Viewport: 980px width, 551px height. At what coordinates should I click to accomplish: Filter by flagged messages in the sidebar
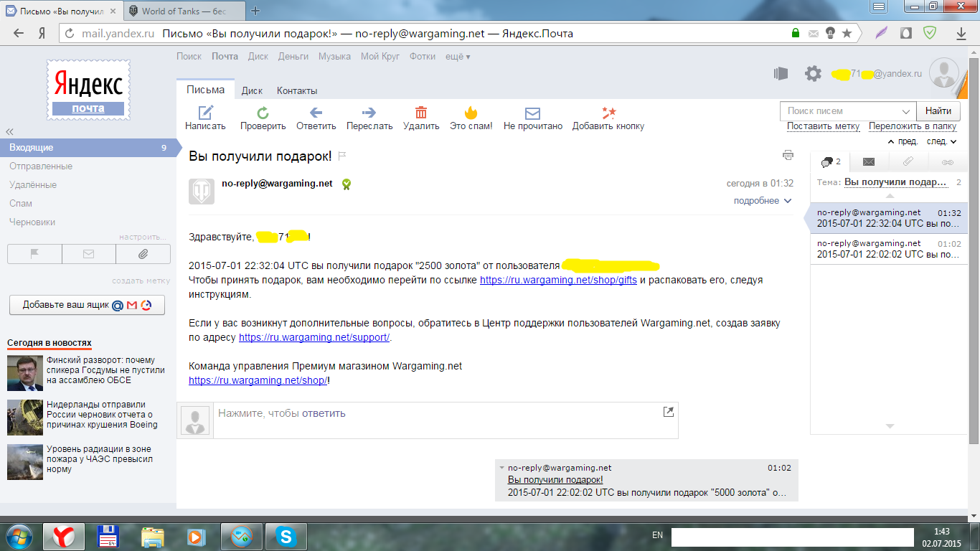pos(34,254)
